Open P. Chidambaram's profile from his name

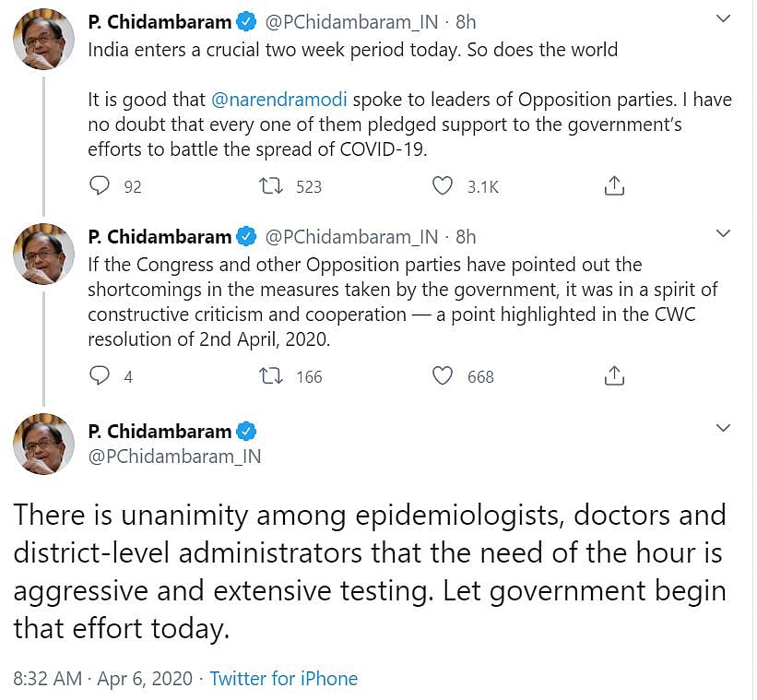[160, 20]
